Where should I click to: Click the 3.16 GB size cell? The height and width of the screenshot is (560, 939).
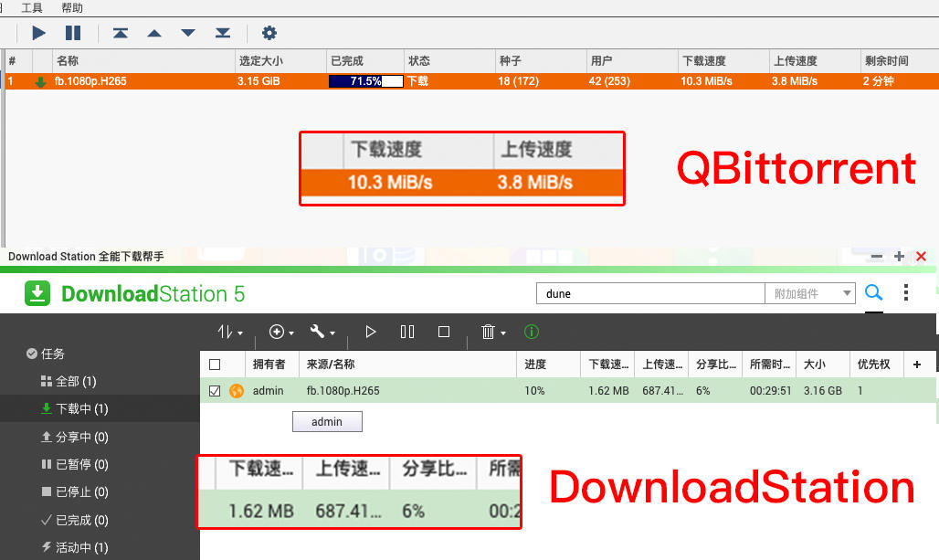click(x=823, y=391)
